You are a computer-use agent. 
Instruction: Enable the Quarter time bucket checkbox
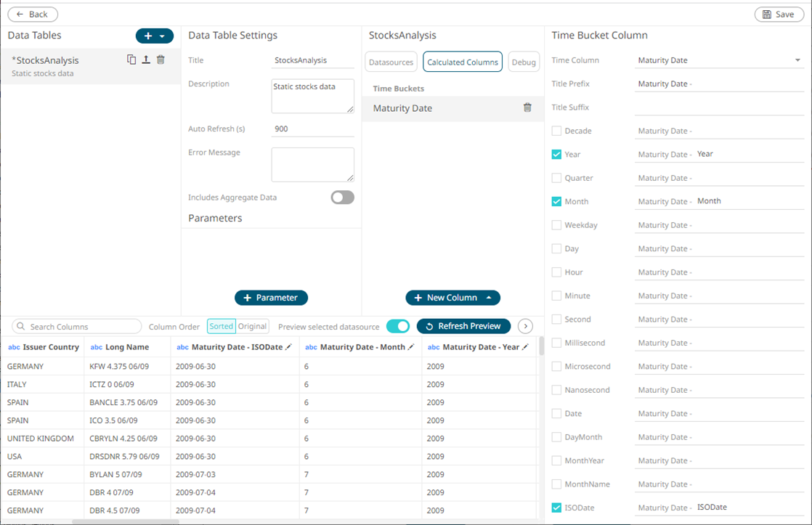pos(556,178)
